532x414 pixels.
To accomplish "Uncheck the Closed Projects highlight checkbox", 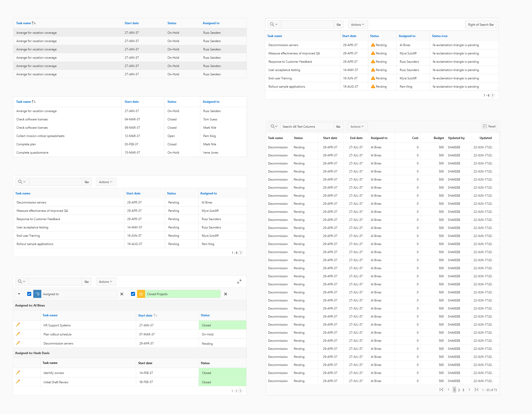I will tap(133, 294).
